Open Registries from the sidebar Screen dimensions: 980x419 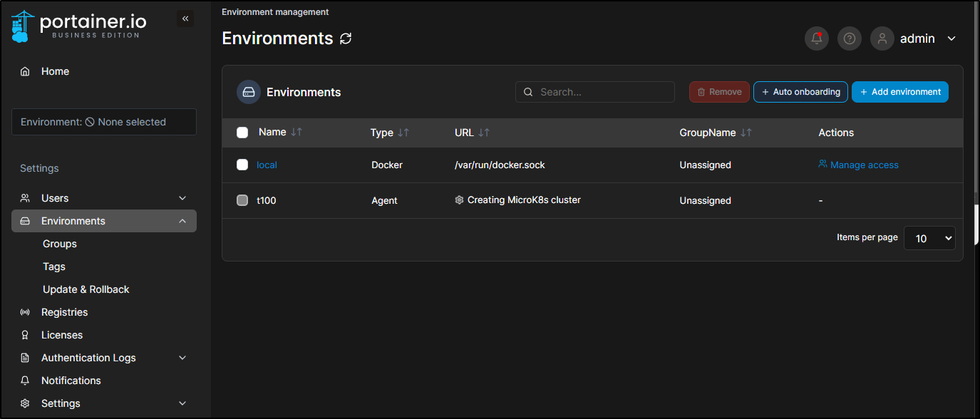pos(64,312)
